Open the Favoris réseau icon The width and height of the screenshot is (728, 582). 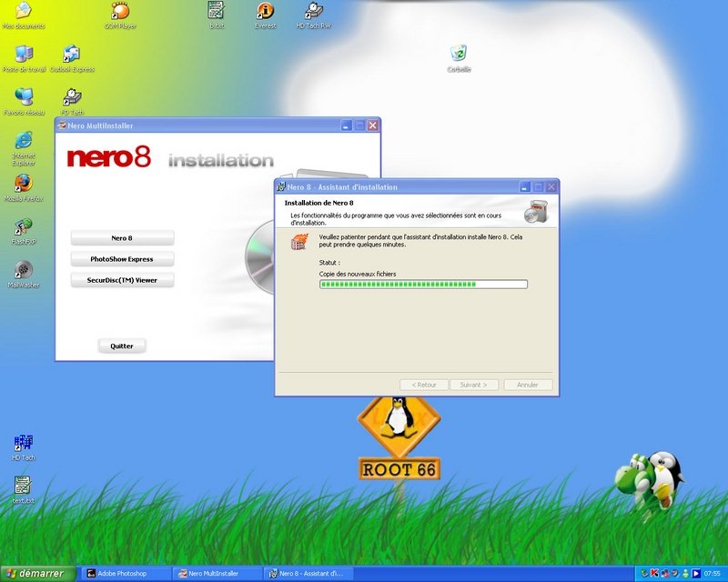click(24, 102)
